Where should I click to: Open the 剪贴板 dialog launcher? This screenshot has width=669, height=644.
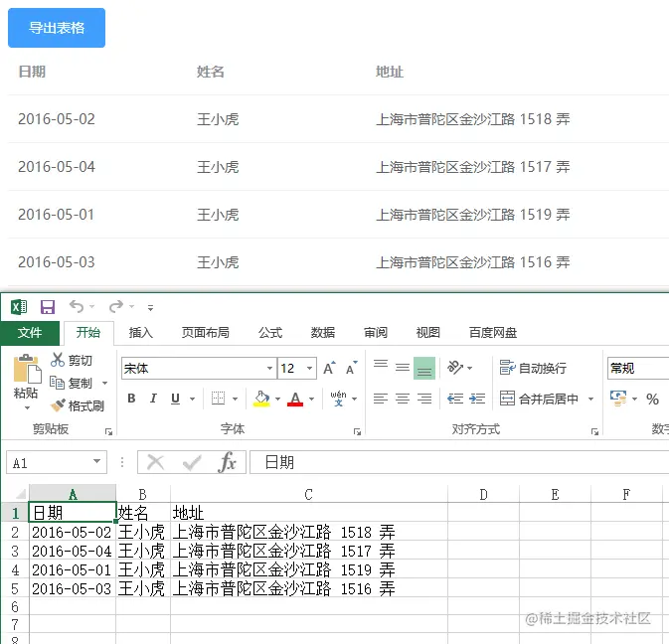(x=108, y=432)
